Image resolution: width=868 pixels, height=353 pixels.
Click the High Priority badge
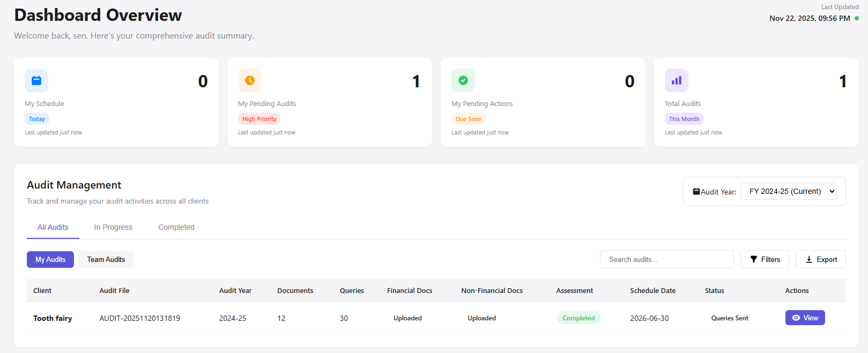click(259, 119)
